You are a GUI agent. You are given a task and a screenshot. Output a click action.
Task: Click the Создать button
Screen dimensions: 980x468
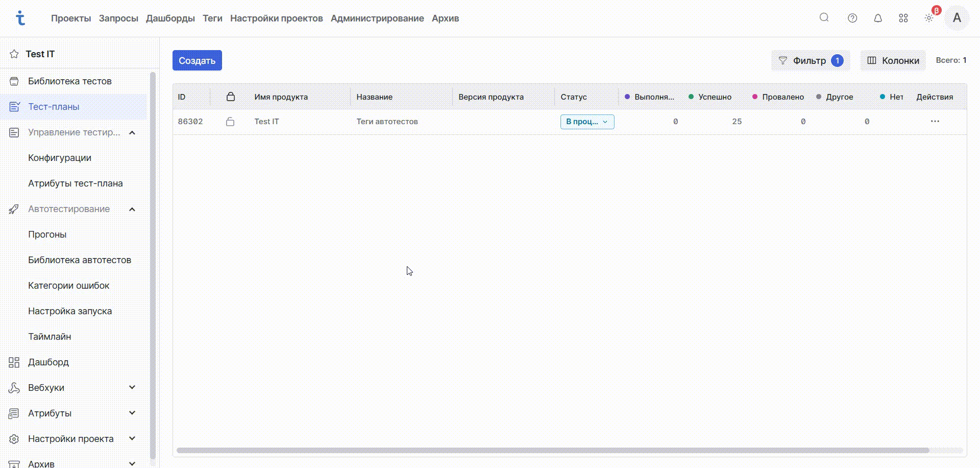tap(197, 60)
